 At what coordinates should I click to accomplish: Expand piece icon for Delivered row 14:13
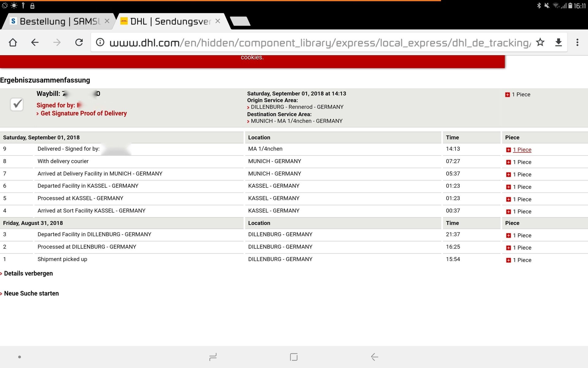(x=508, y=150)
